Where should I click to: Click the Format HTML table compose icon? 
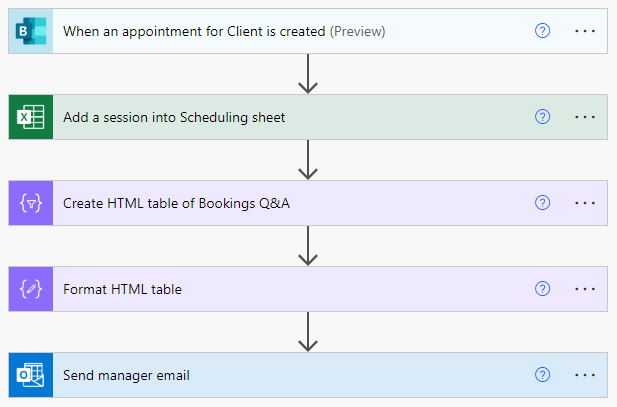(31, 289)
